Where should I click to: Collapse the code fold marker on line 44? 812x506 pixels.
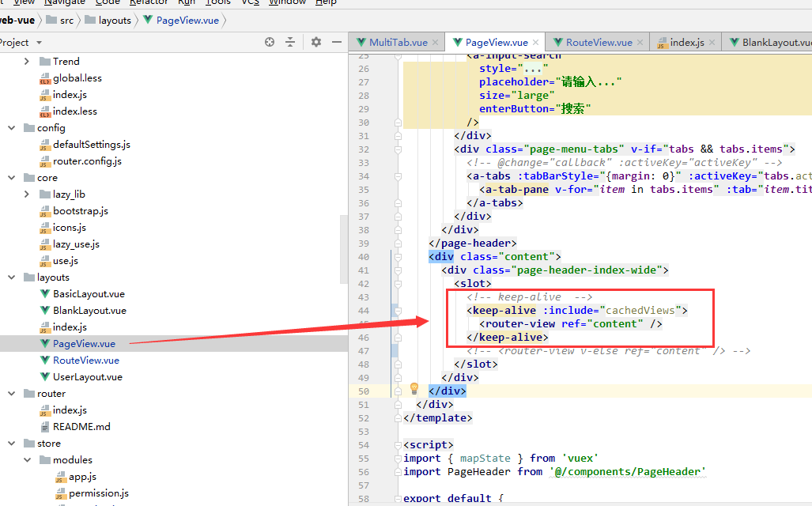pyautogui.click(x=398, y=310)
